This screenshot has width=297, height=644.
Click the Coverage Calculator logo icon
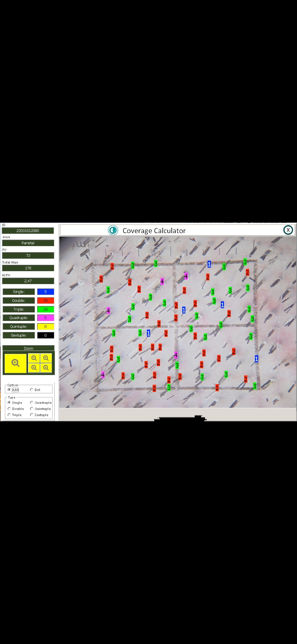point(113,230)
